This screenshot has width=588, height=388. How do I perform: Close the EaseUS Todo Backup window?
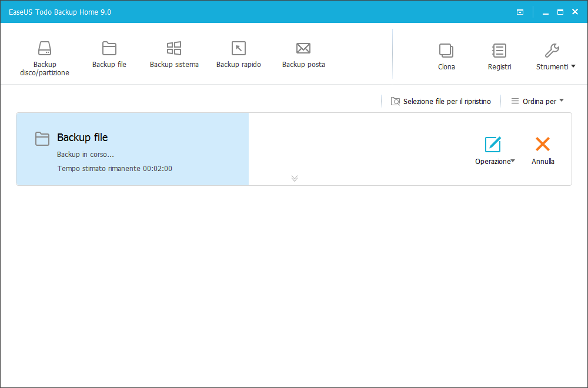coord(575,12)
